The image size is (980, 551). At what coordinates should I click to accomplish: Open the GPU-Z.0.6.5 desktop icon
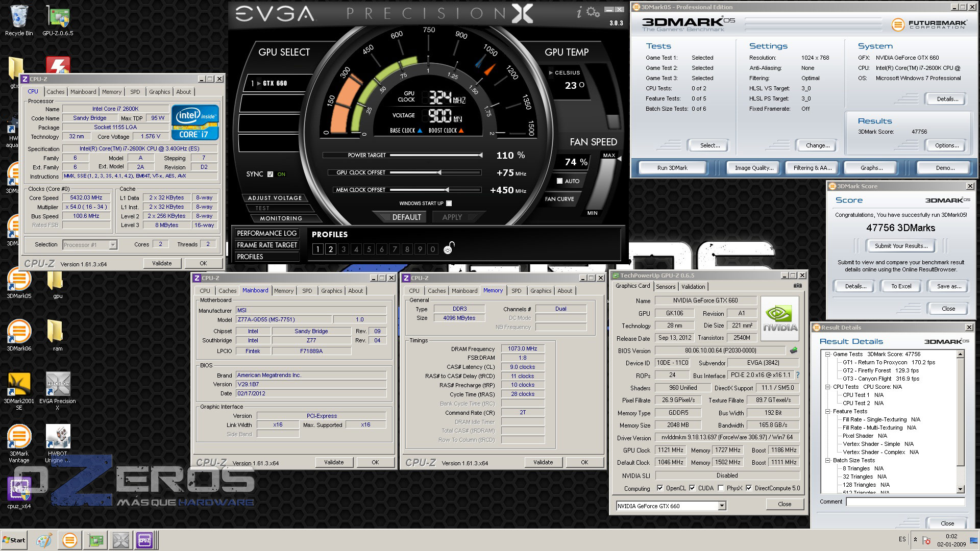(x=58, y=18)
